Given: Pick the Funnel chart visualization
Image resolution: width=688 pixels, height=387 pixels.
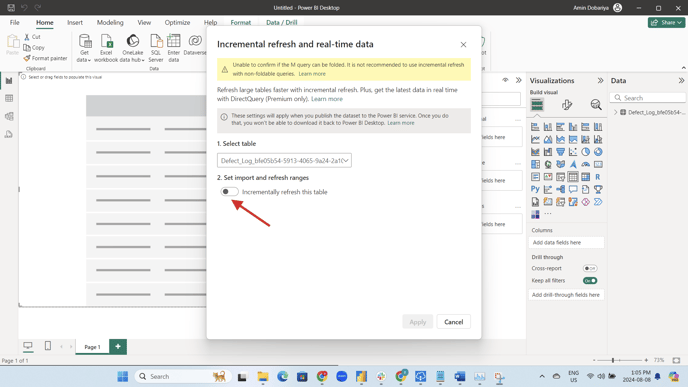Looking at the screenshot, I should tap(560, 152).
